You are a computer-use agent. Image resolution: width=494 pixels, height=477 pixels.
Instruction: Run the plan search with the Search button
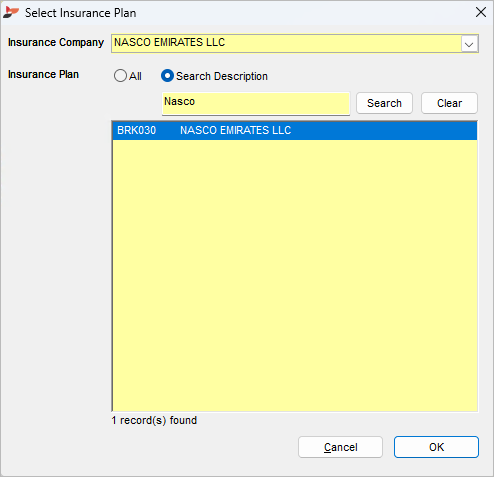384,103
